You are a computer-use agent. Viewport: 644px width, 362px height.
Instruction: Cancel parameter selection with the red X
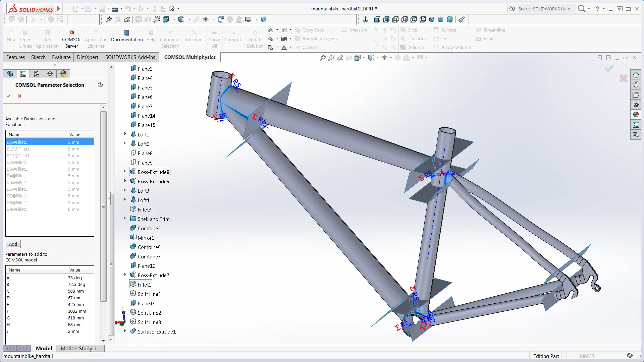[x=19, y=96]
